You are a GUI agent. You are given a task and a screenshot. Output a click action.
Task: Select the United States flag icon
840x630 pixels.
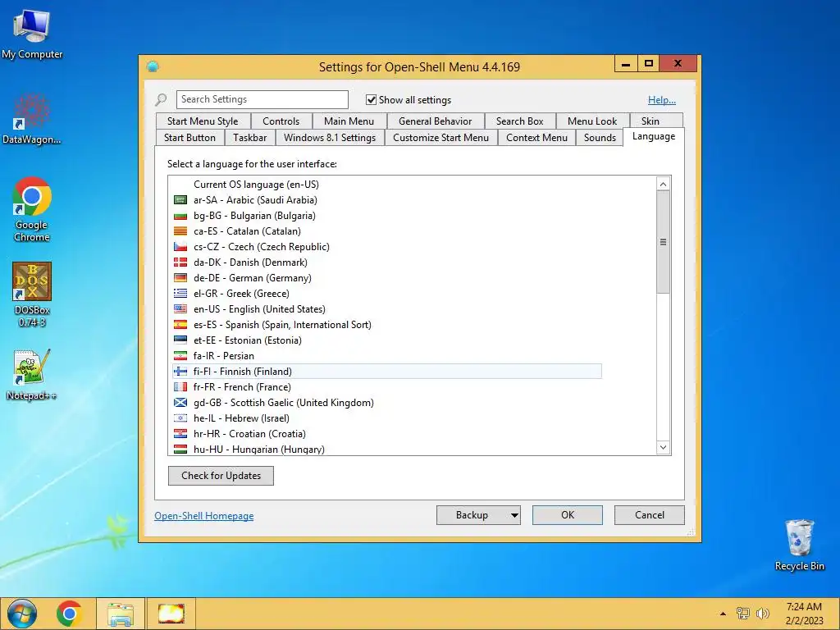point(180,308)
